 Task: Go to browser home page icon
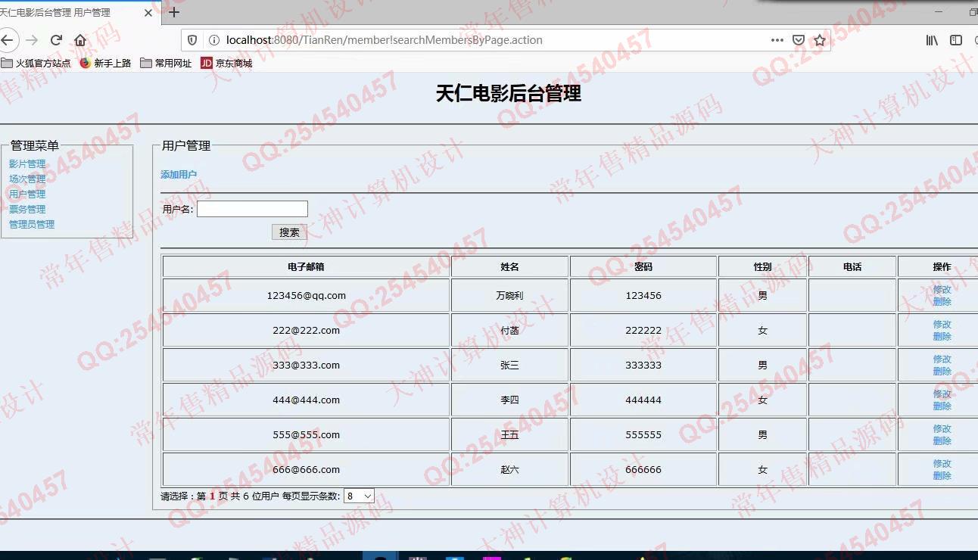80,40
